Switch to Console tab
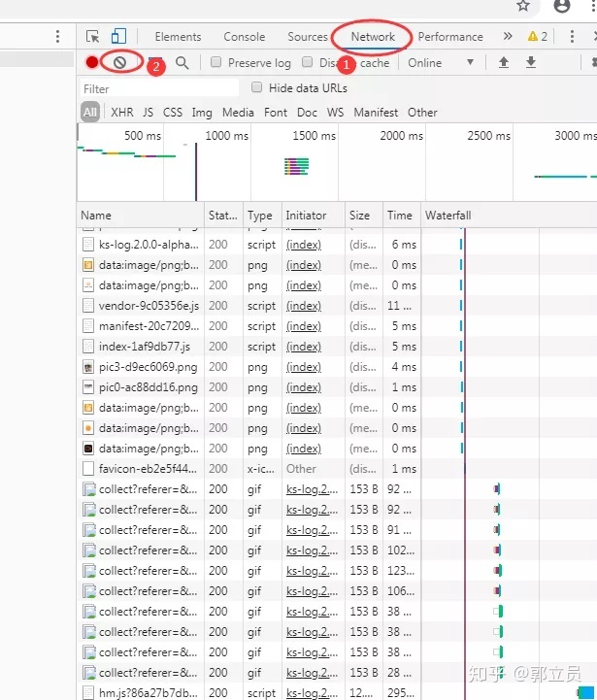 tap(245, 37)
